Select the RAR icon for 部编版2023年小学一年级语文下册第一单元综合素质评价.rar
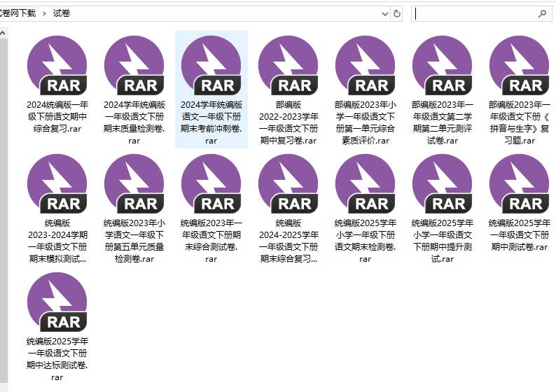 pyautogui.click(x=366, y=66)
